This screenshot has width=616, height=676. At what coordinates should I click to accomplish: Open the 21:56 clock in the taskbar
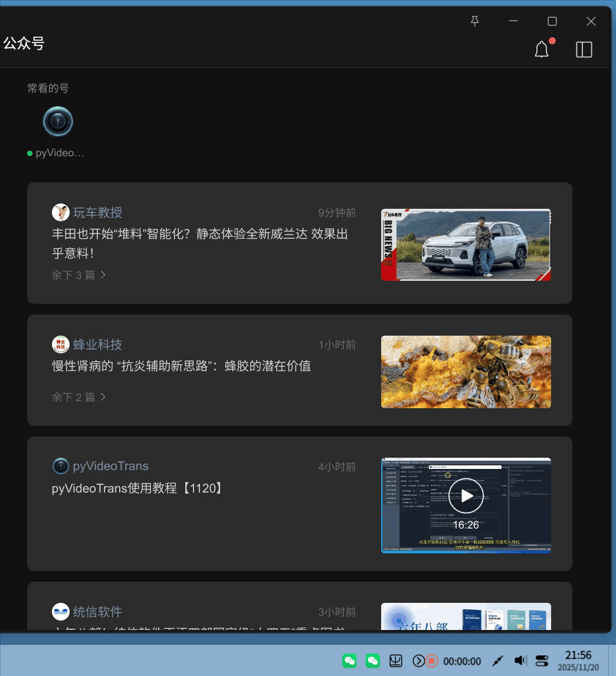[578, 655]
